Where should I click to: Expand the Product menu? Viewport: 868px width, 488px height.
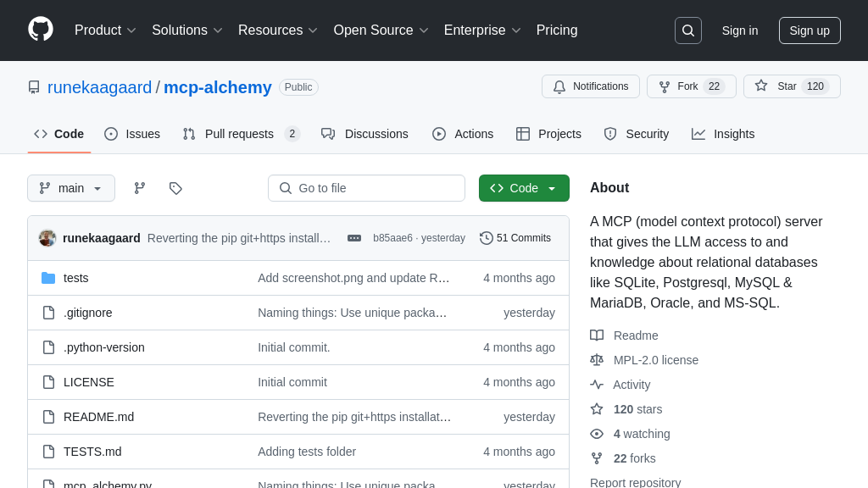point(105,30)
